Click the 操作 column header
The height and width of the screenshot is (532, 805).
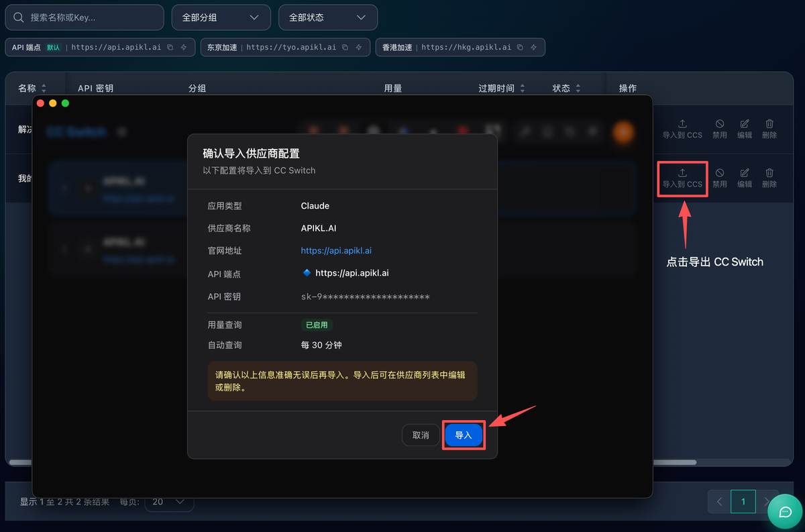(628, 89)
